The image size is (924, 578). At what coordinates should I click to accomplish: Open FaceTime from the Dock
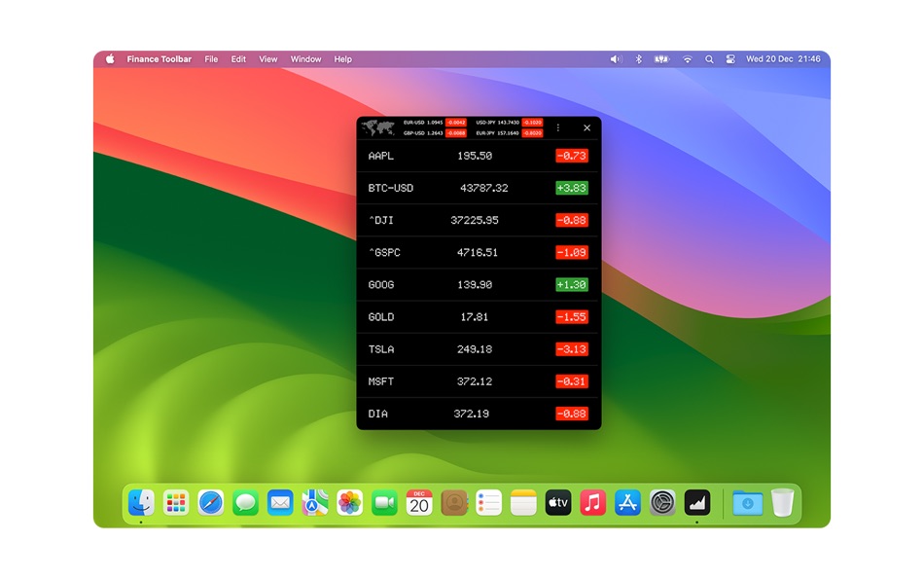pyautogui.click(x=385, y=503)
